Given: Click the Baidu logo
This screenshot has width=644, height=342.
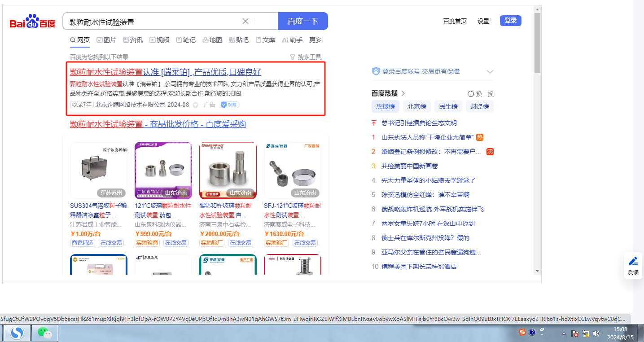Looking at the screenshot, I should coord(33,22).
